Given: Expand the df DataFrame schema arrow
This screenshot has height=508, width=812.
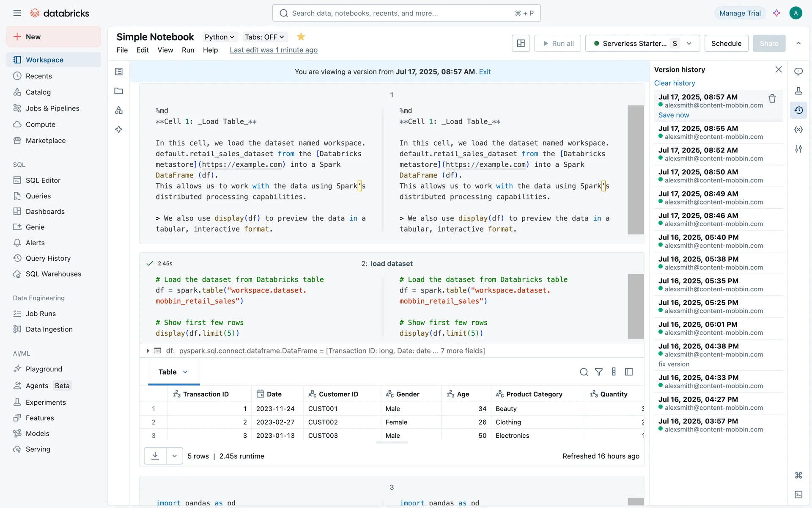Looking at the screenshot, I should point(148,351).
